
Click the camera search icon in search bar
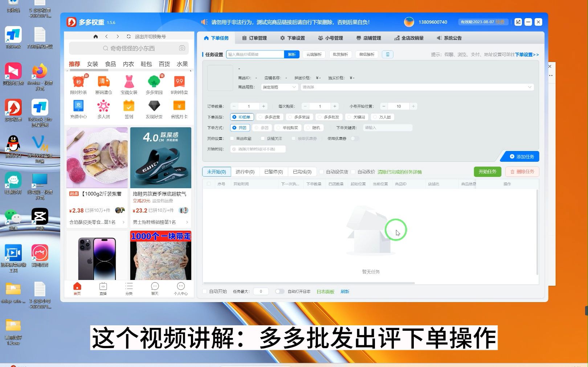[182, 48]
